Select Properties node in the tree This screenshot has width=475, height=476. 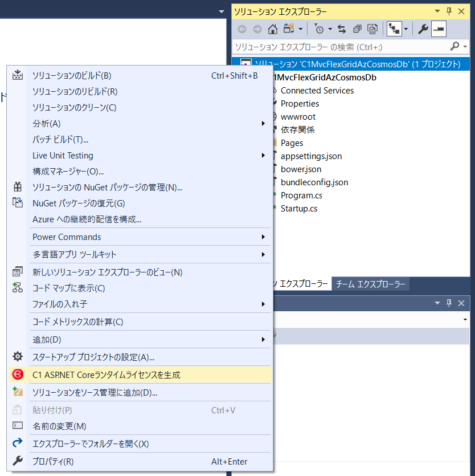coord(300,104)
